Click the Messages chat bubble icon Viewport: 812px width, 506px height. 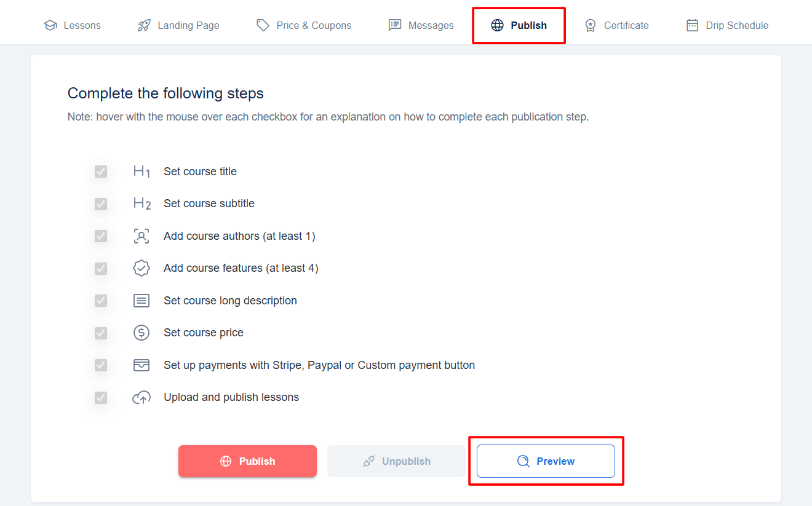pyautogui.click(x=395, y=25)
